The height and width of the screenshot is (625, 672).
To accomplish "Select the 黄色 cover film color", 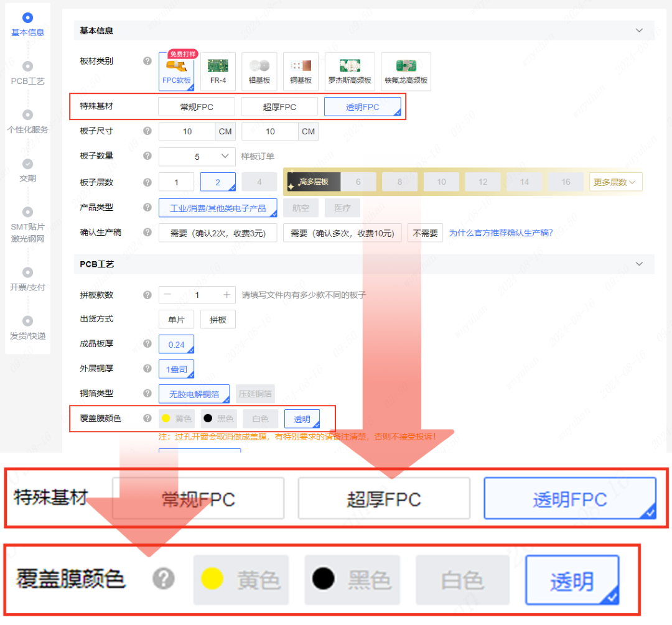I will click(x=177, y=419).
